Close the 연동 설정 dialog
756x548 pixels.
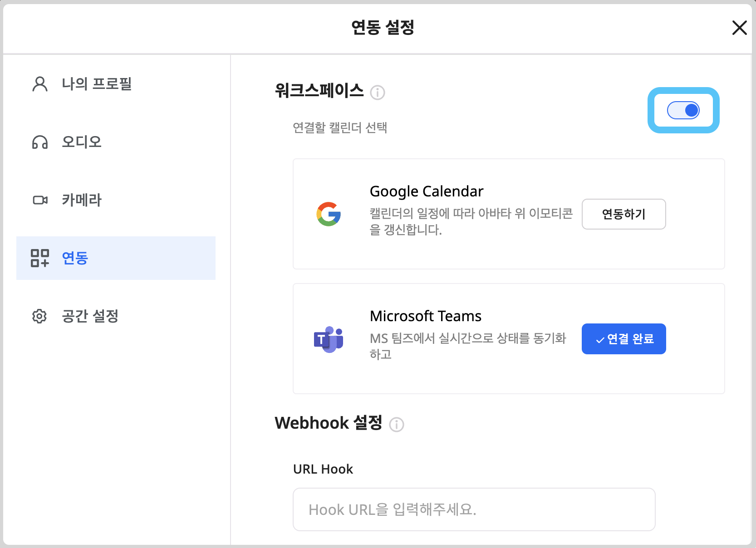[740, 28]
